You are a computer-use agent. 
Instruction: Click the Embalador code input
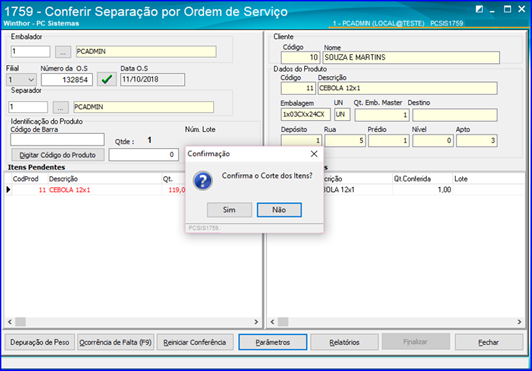point(31,52)
